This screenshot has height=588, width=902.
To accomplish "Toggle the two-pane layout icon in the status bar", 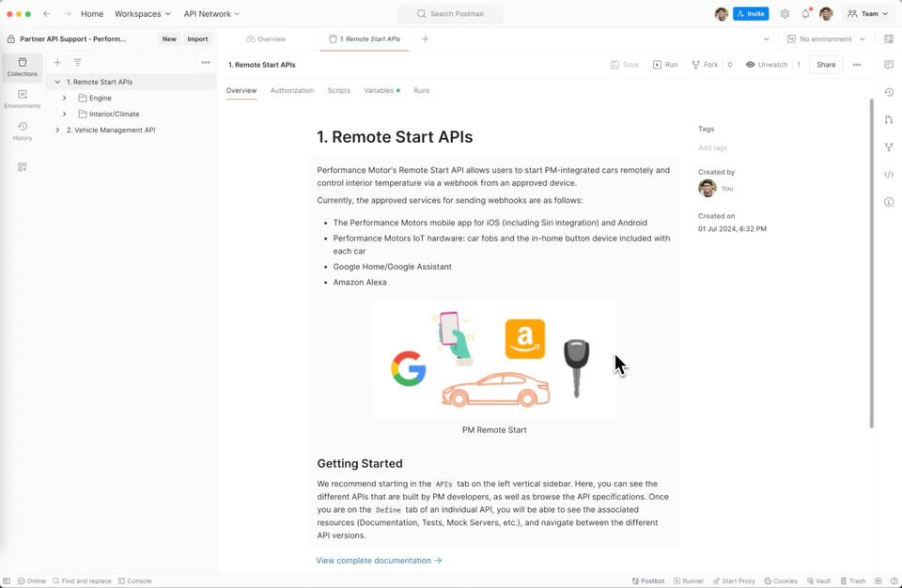I will [879, 581].
